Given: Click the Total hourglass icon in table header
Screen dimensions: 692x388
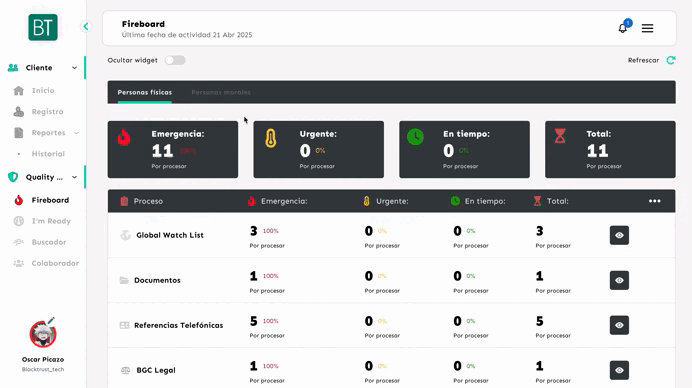Looking at the screenshot, I should tap(537, 201).
